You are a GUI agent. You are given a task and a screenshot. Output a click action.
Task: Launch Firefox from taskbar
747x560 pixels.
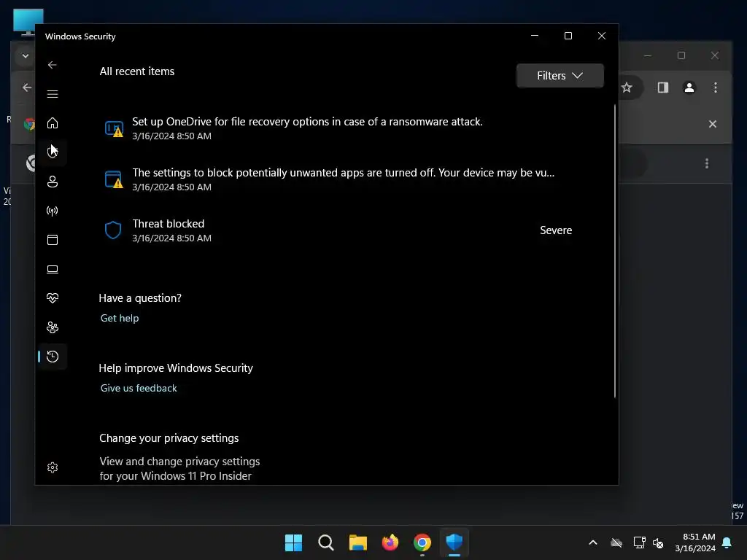[390, 542]
